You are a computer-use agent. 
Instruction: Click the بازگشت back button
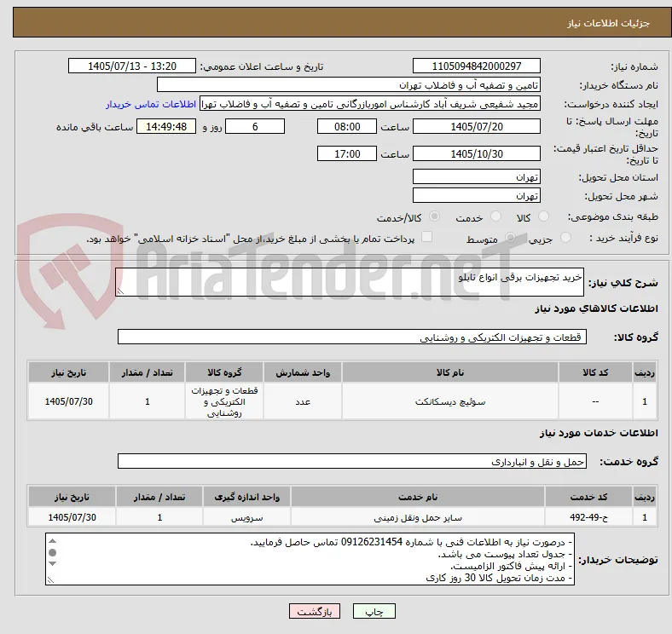click(315, 611)
